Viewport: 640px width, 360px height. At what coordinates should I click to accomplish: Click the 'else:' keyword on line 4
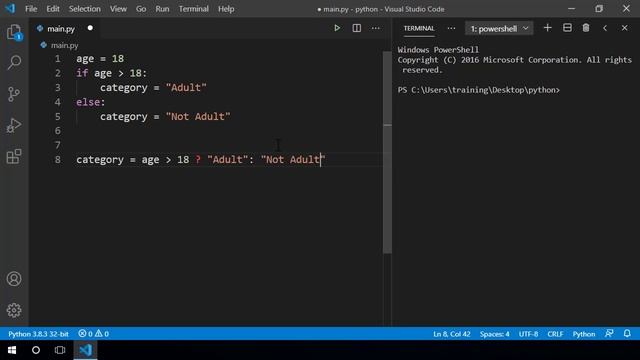91,102
